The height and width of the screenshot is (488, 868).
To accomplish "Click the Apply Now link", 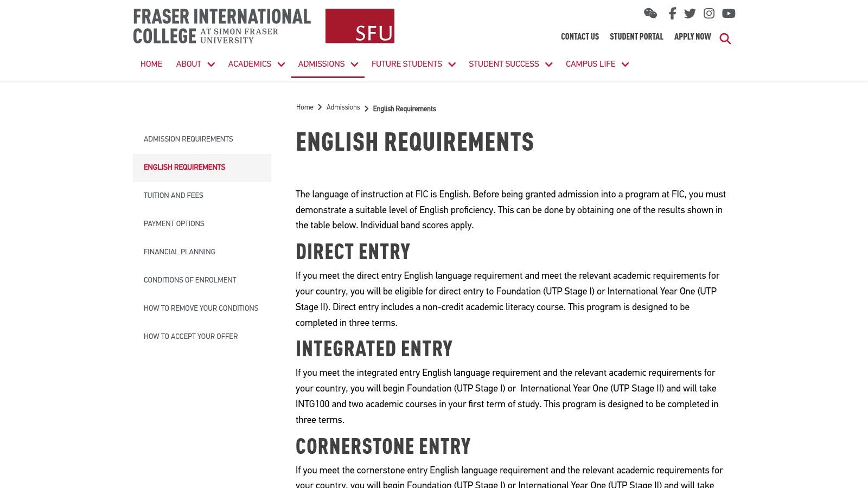I will click(x=692, y=37).
